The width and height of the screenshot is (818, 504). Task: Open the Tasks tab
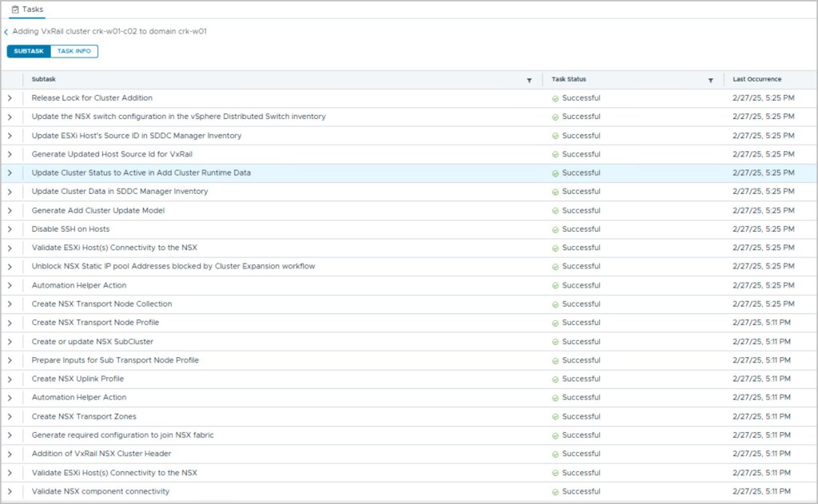27,10
